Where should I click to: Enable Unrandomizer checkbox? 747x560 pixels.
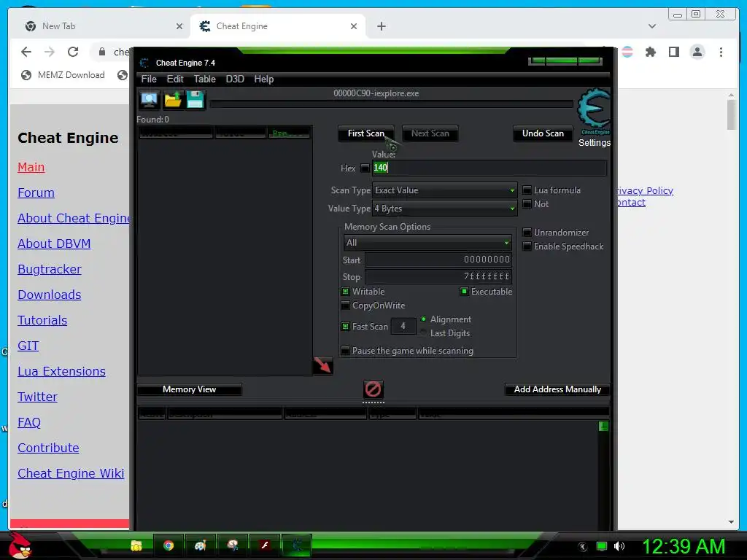pos(527,233)
